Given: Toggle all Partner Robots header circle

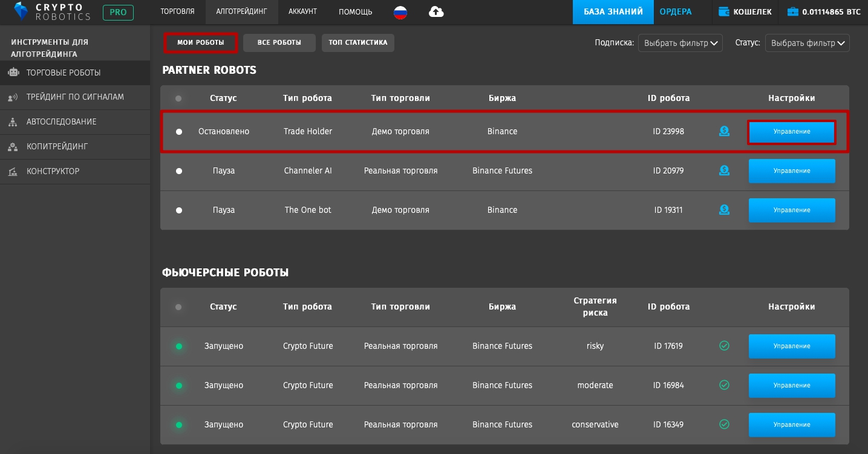Looking at the screenshot, I should click(178, 99).
